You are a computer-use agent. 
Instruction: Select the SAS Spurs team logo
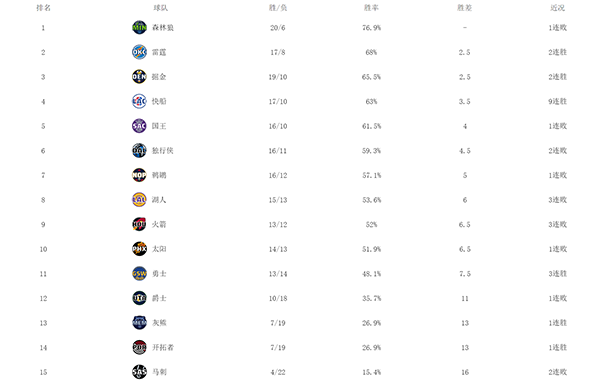click(139, 372)
